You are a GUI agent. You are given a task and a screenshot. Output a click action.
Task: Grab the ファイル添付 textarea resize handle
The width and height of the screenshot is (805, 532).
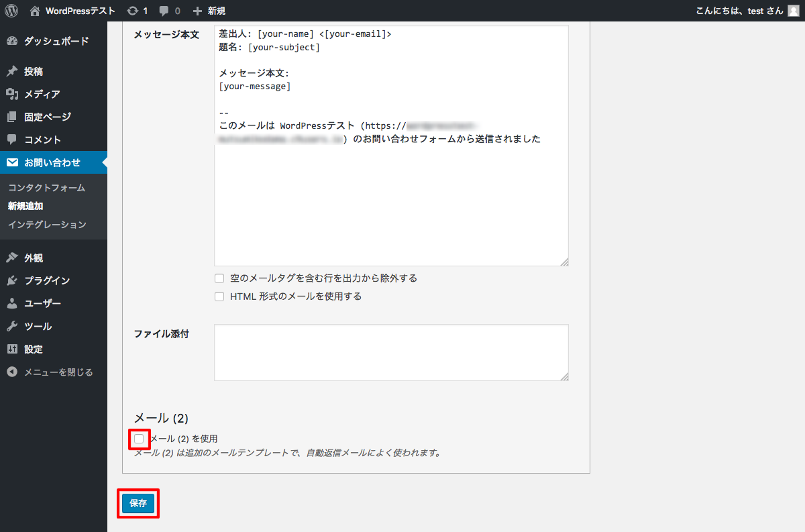[564, 376]
